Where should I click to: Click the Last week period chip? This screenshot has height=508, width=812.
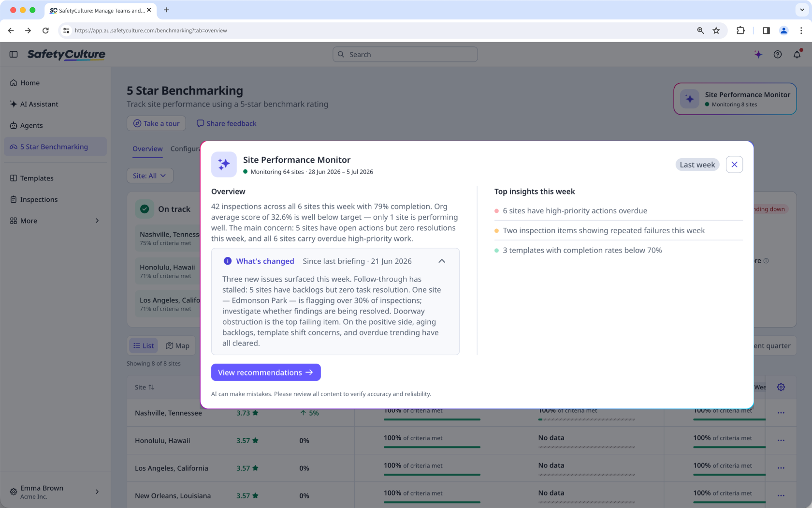(697, 164)
